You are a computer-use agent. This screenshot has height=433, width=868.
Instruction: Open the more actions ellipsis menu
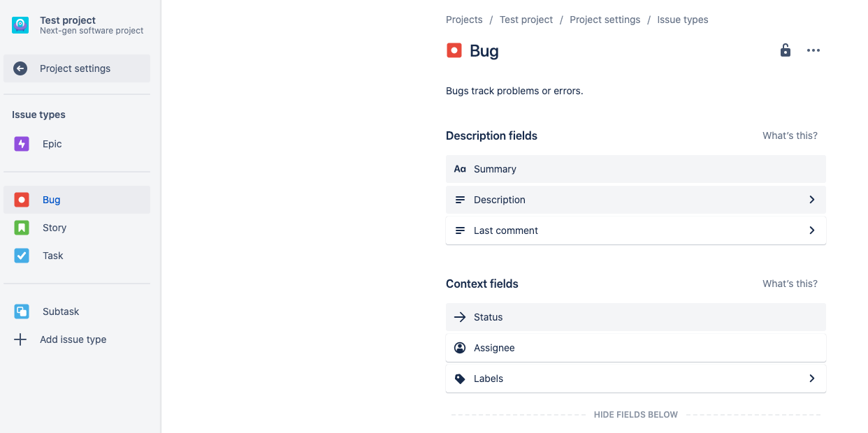[x=813, y=50]
